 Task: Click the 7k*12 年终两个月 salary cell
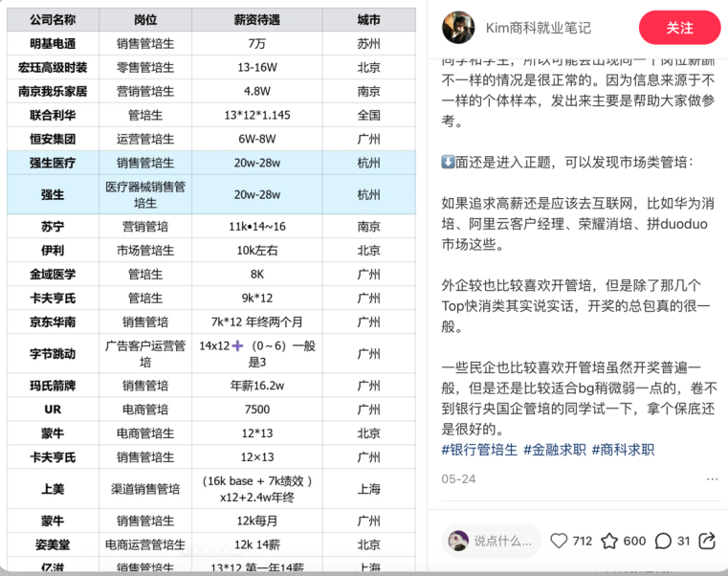257,321
